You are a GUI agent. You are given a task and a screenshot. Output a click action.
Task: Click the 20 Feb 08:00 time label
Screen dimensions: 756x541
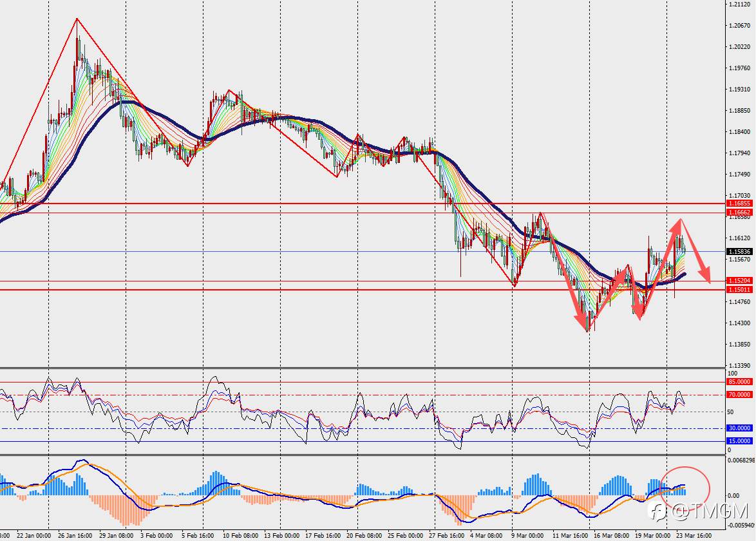(364, 535)
